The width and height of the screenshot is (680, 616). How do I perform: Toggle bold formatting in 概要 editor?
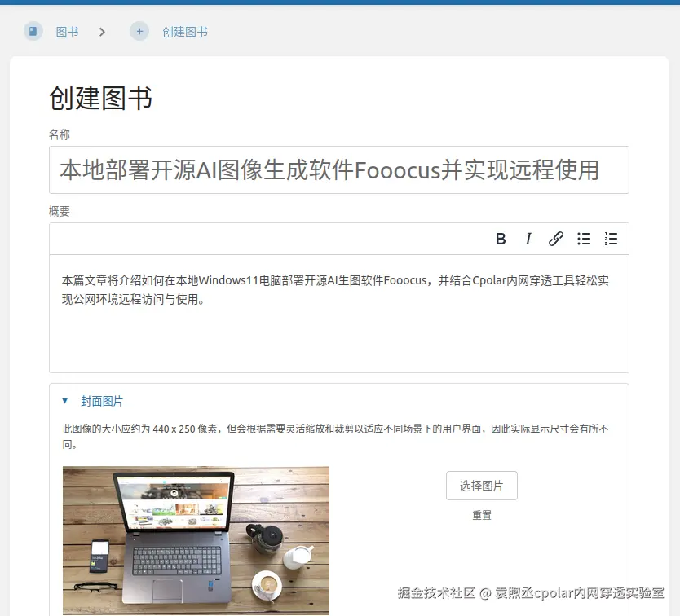(501, 239)
